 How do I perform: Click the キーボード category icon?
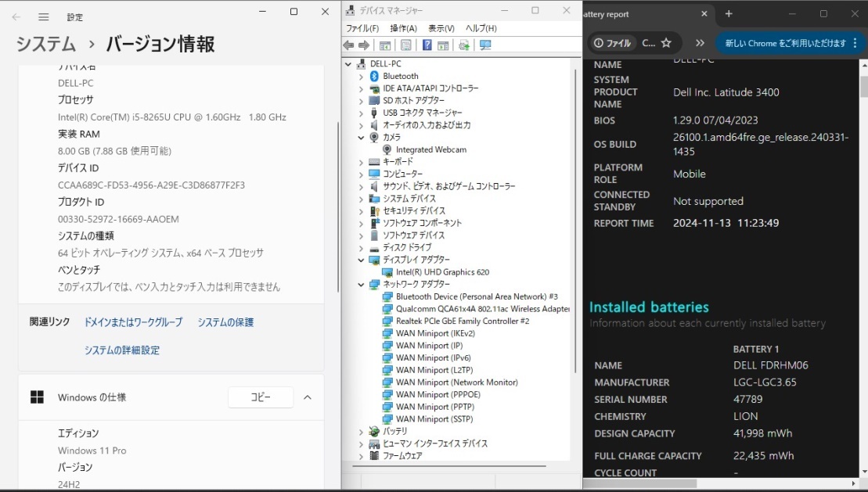[374, 162]
